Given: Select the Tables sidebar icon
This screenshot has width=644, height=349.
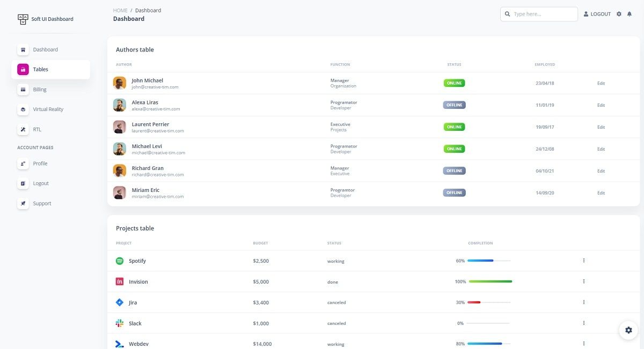Looking at the screenshot, I should point(23,69).
